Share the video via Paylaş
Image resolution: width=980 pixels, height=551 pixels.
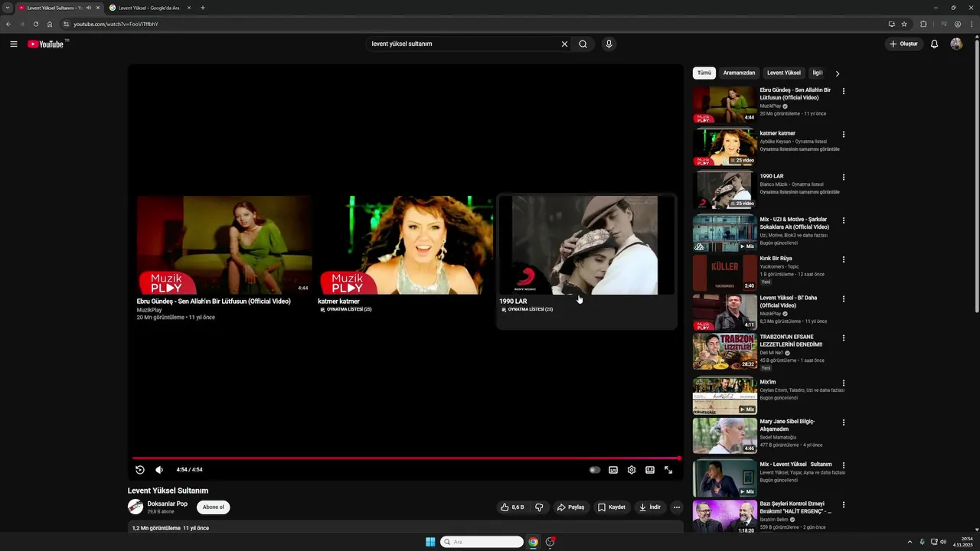click(x=570, y=507)
